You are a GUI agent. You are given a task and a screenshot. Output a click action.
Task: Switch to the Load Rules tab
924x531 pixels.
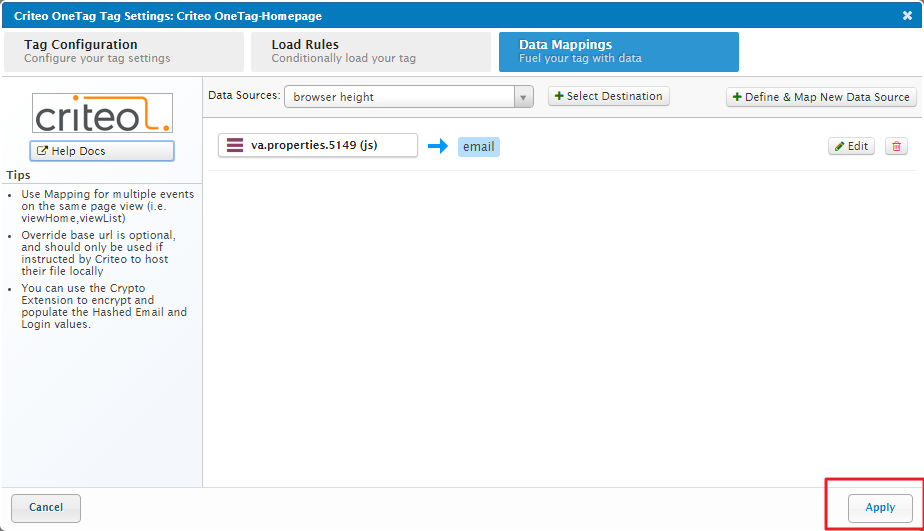[371, 52]
